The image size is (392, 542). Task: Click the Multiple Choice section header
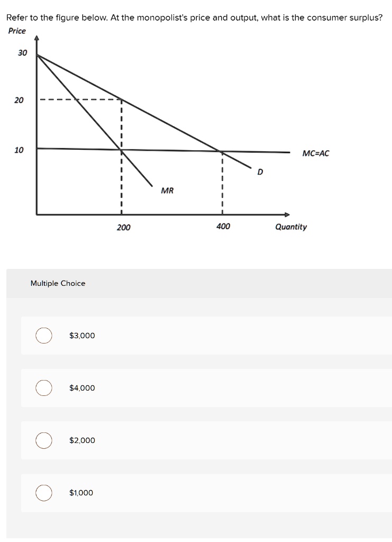point(58,283)
